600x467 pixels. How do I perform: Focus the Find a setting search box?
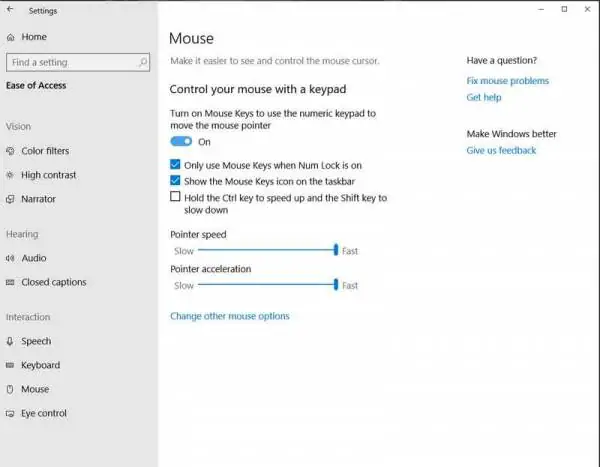tap(78, 62)
